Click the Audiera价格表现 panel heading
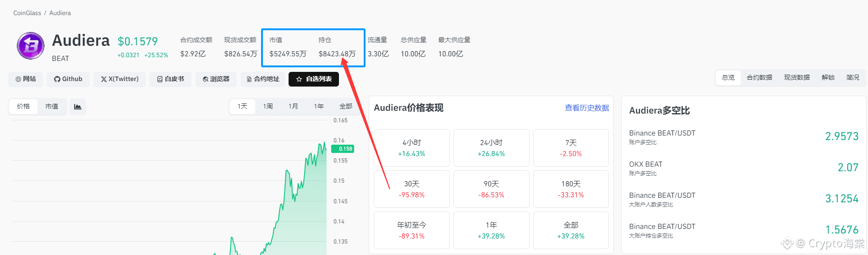 click(409, 108)
